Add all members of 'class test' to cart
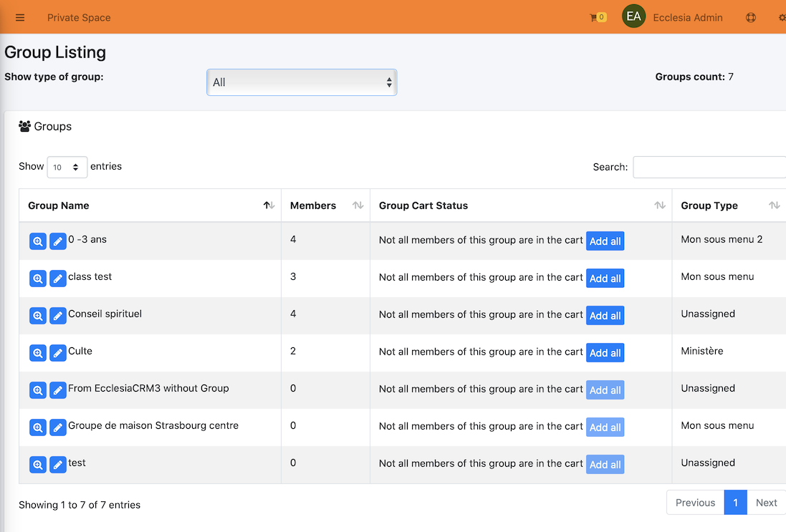The image size is (786, 532). (605, 279)
